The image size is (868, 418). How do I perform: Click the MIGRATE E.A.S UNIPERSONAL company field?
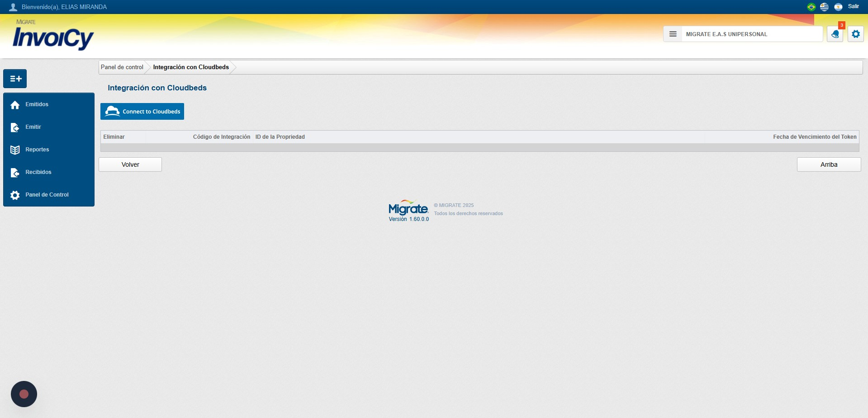pos(752,34)
